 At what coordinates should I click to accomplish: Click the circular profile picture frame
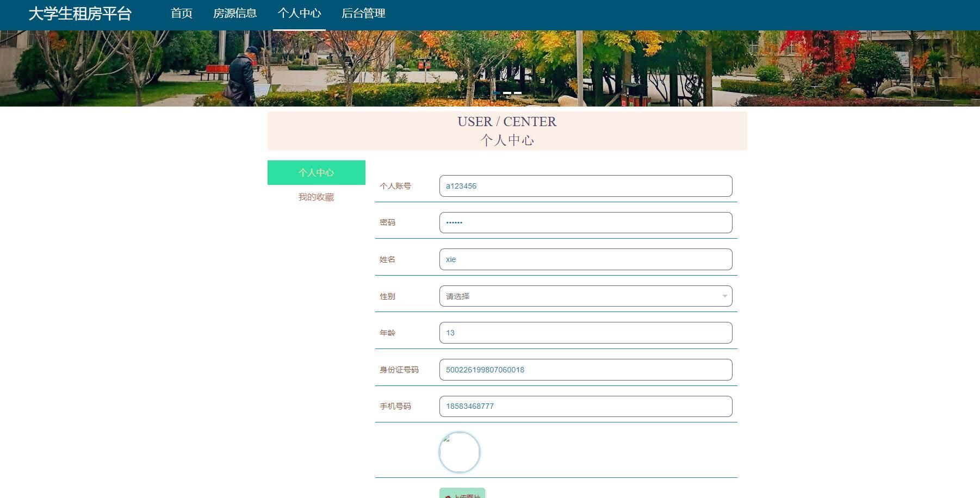pyautogui.click(x=460, y=452)
